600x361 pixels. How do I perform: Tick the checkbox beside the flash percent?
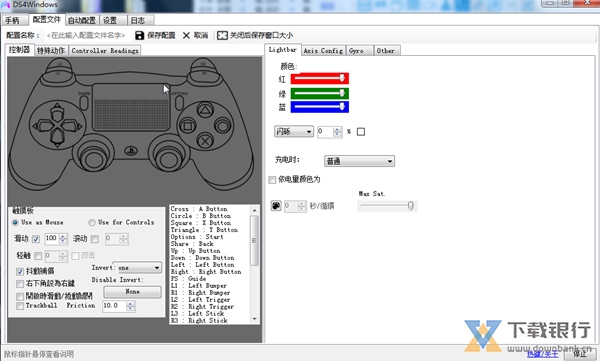click(361, 132)
